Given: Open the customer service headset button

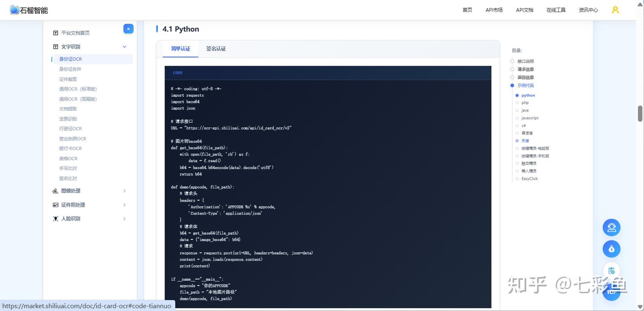Looking at the screenshot, I should [611, 227].
